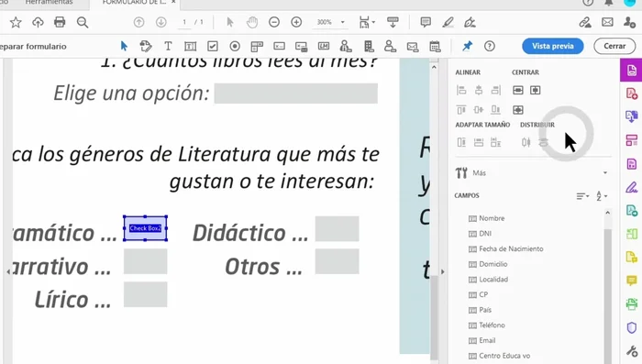Open the form help question mark icon
Viewport: 642px width, 364px height.
pos(489,46)
